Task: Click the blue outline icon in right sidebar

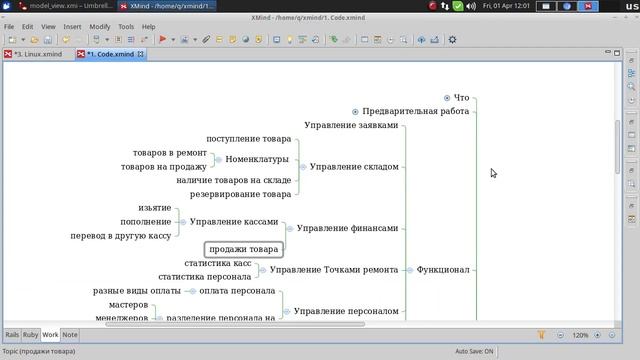Action: 631,73
